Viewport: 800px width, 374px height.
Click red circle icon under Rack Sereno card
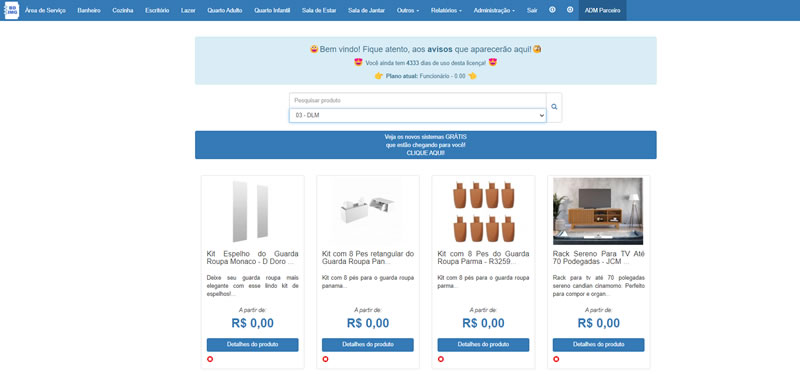556,359
